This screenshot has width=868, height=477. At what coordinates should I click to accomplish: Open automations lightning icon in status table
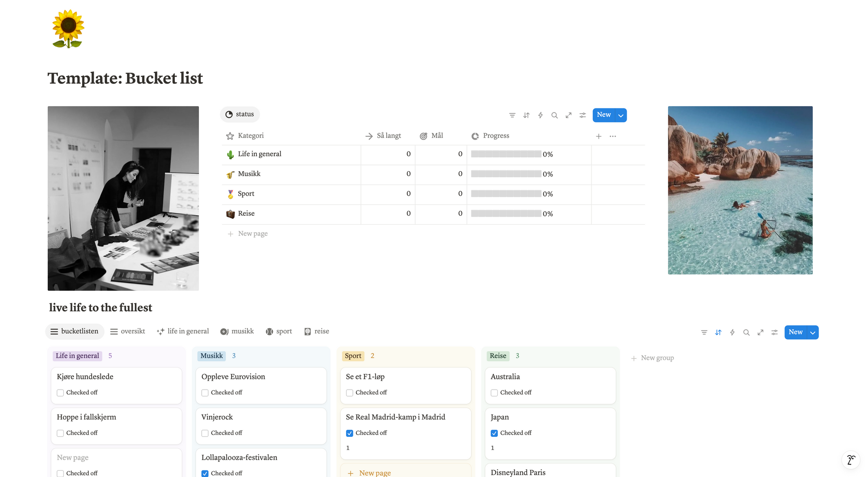click(540, 115)
